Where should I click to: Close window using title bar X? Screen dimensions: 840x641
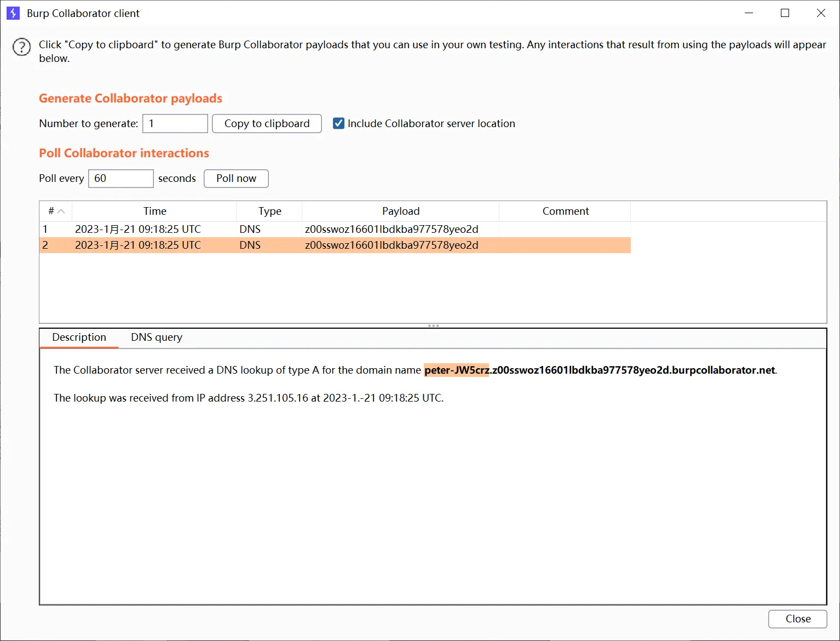(821, 13)
